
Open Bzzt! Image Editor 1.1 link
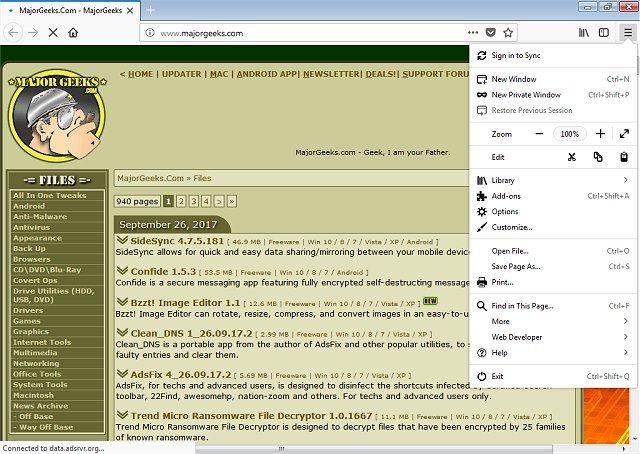pyautogui.click(x=185, y=303)
